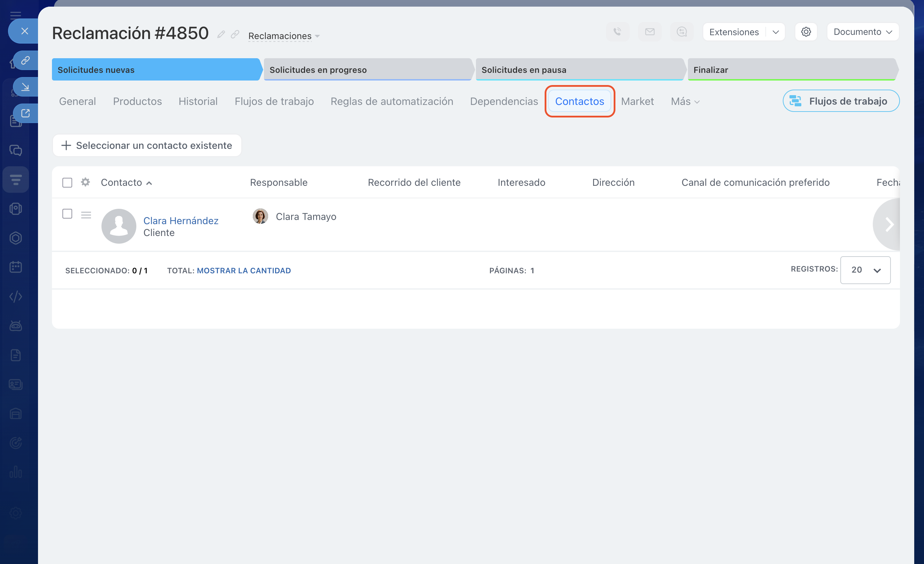Expand the Reclamaciones pipeline dropdown

(284, 36)
